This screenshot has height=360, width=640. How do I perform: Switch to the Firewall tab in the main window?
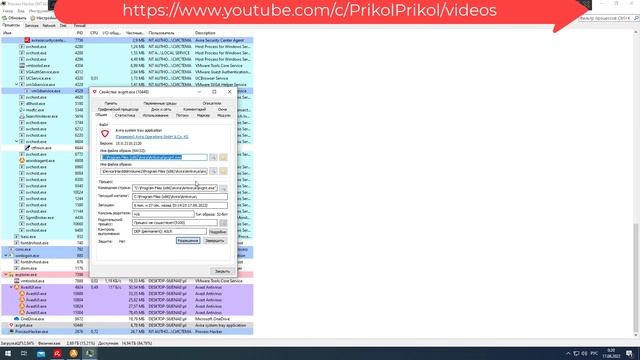pos(80,25)
